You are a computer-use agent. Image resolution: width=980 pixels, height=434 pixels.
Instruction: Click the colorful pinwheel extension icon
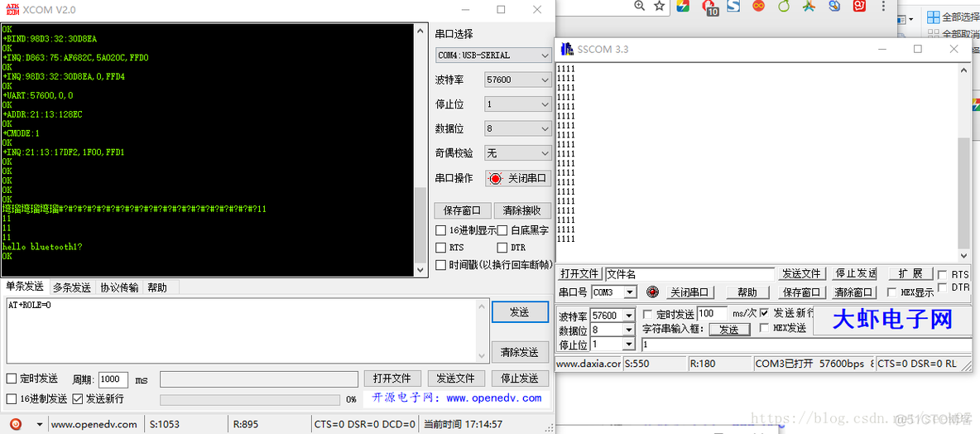pos(809,6)
